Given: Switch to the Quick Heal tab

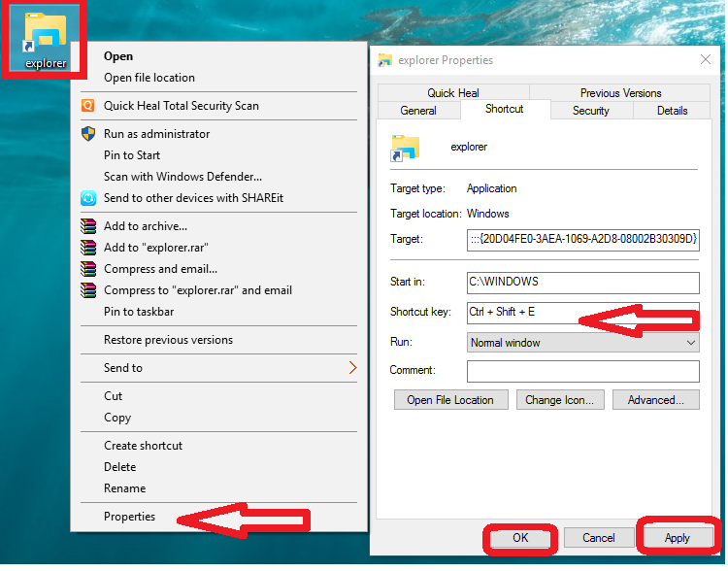Looking at the screenshot, I should (453, 93).
